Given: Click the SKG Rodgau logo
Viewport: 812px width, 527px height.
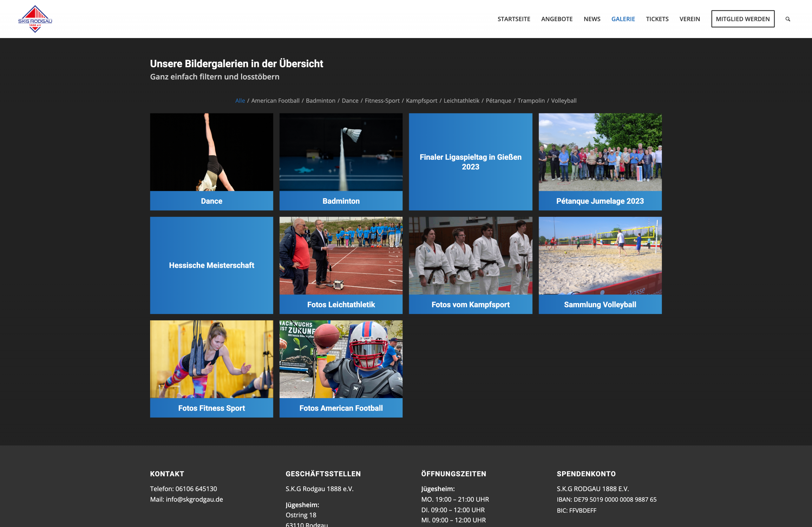Looking at the screenshot, I should 35,19.
